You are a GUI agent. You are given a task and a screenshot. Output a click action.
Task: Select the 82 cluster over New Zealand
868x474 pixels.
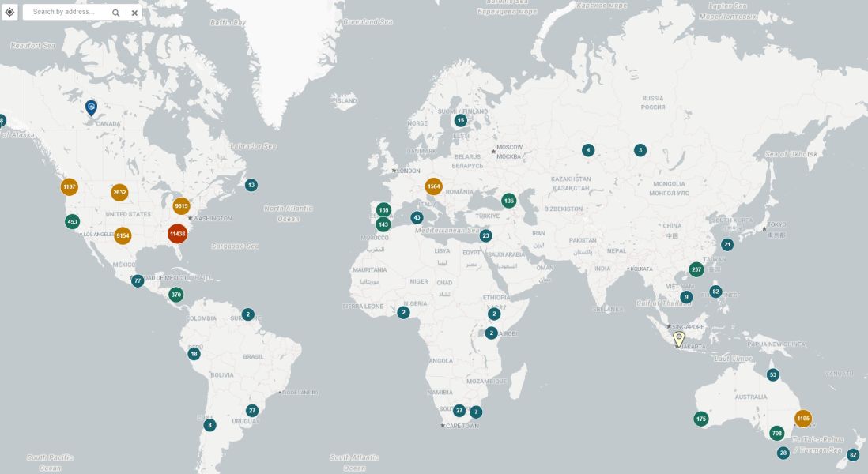(x=851, y=454)
